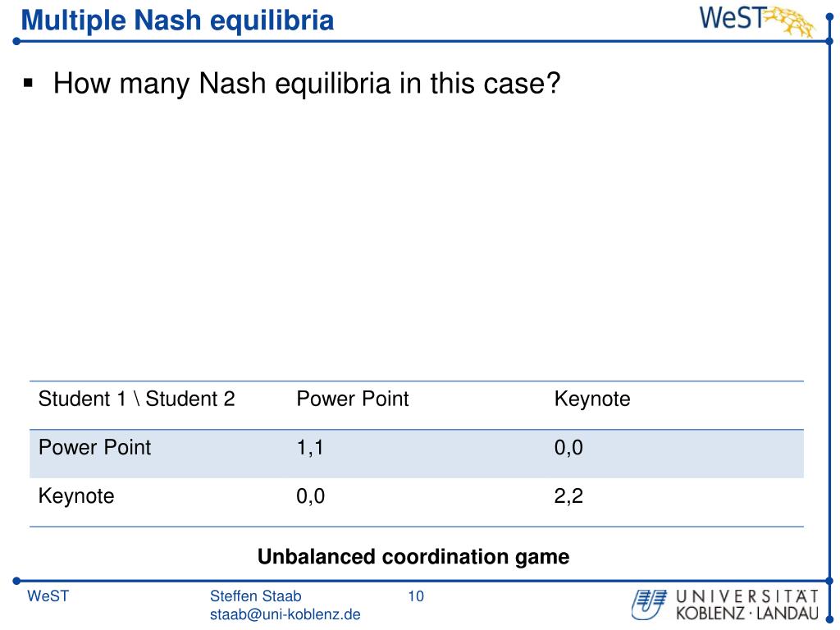Select the 'Student 1 \ Student 2' header cell
The width and height of the screenshot is (840, 630).
[137, 399]
